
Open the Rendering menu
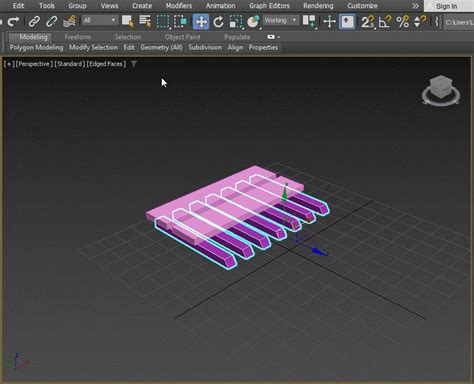point(318,6)
